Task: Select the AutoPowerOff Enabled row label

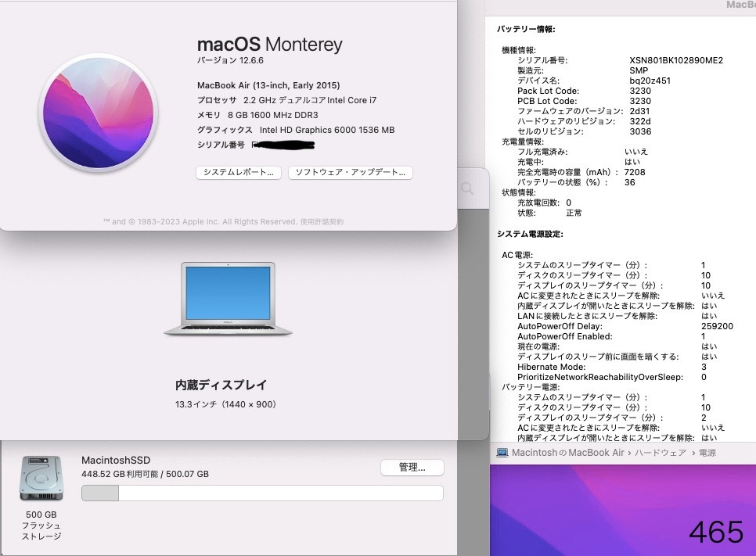Action: (564, 336)
